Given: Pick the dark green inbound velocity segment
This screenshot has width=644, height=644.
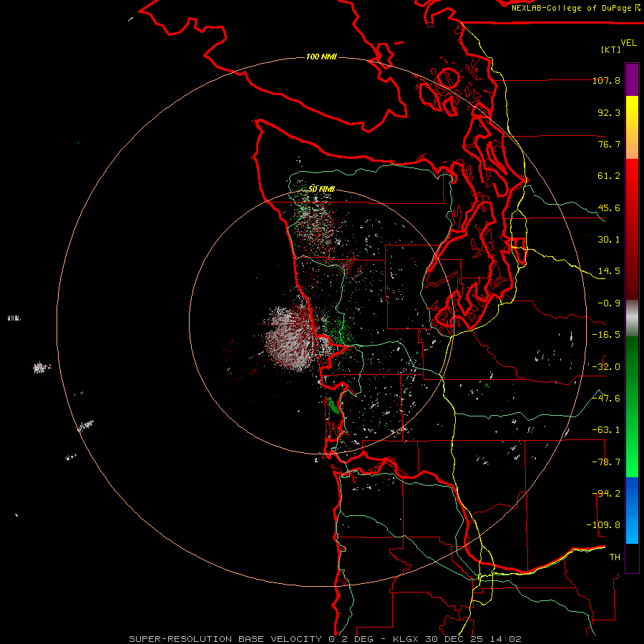Looking at the screenshot, I should click(632, 370).
